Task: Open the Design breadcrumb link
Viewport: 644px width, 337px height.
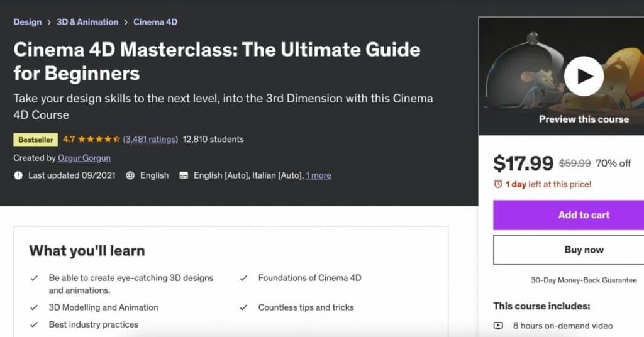Action: point(28,22)
